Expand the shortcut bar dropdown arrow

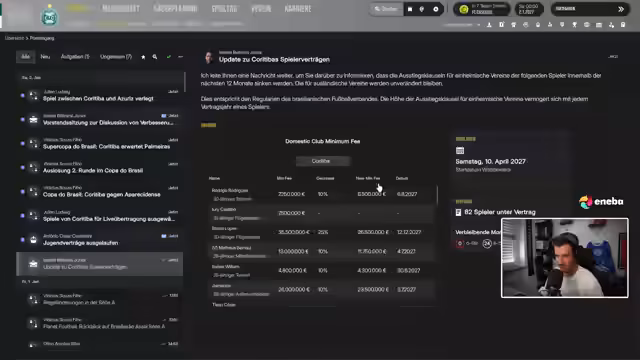478,25
